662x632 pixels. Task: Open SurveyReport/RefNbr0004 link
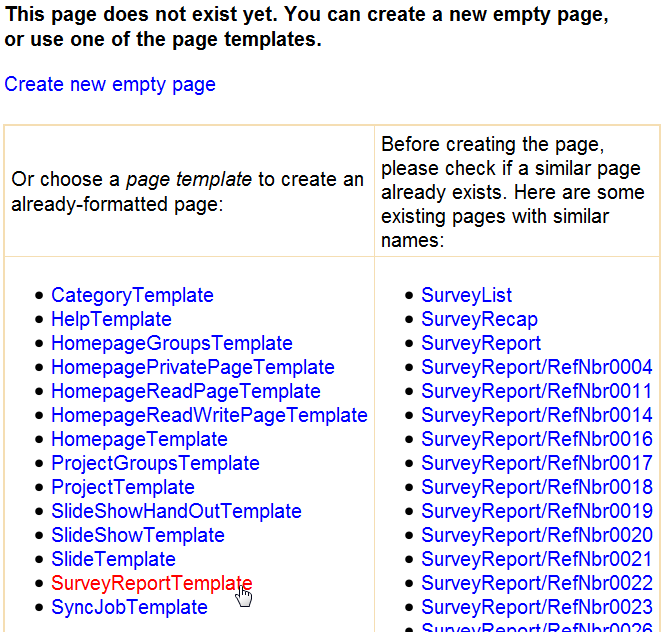click(536, 367)
